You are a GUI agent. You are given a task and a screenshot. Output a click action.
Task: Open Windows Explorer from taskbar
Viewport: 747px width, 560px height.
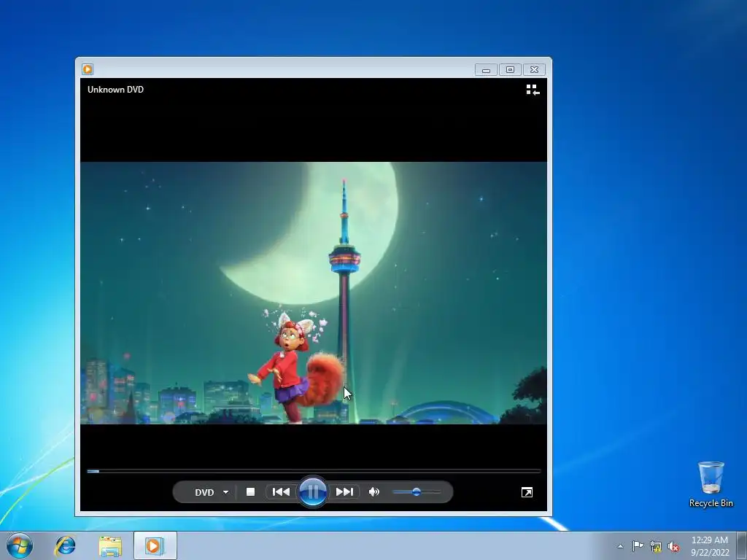(110, 545)
